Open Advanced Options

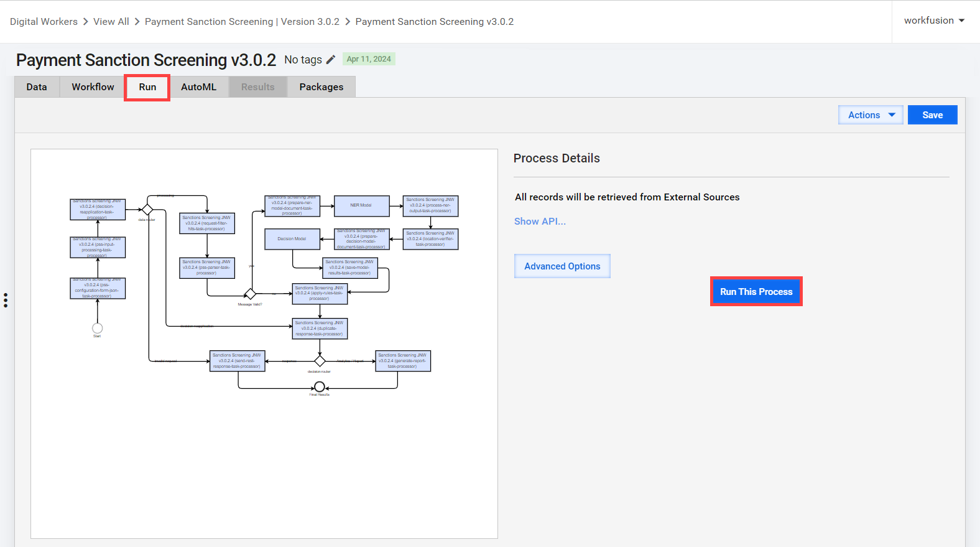(562, 266)
